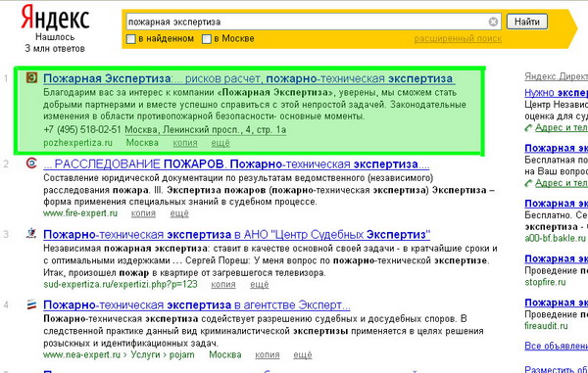Click the Яндекс logo
Viewport: 588px width, 373px height.
click(x=55, y=18)
